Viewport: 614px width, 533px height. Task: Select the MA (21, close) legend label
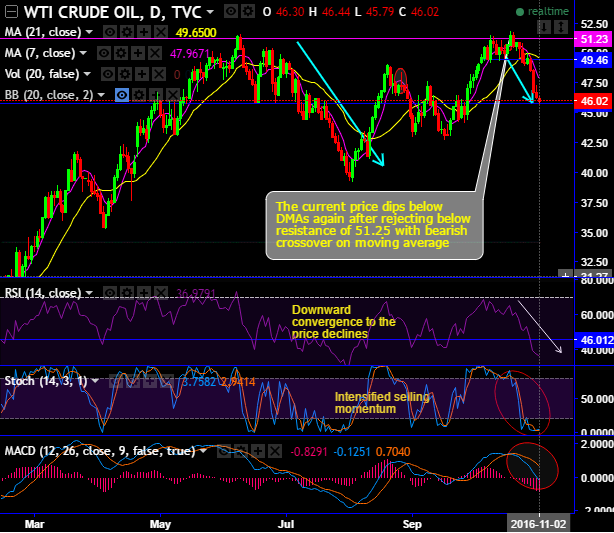coord(43,32)
